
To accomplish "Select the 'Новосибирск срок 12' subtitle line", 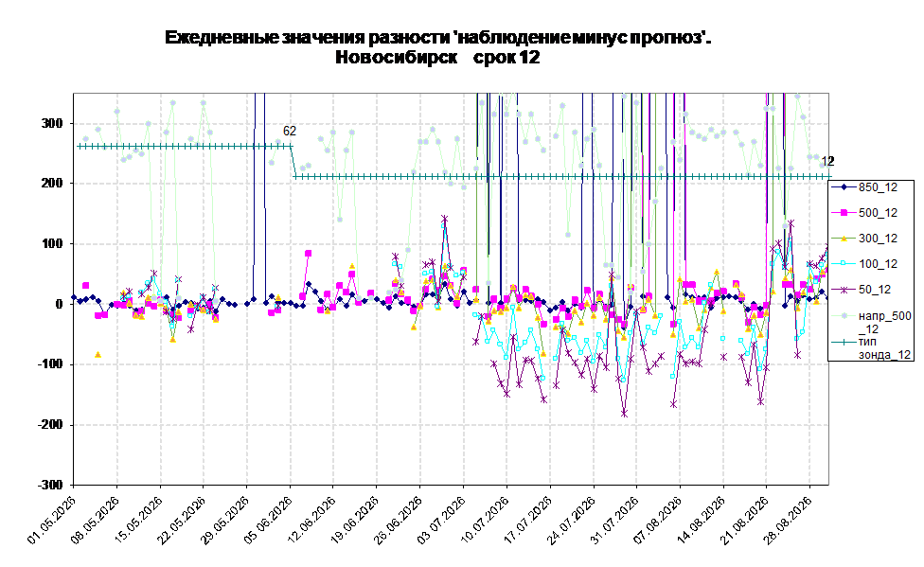I will coord(437,57).
